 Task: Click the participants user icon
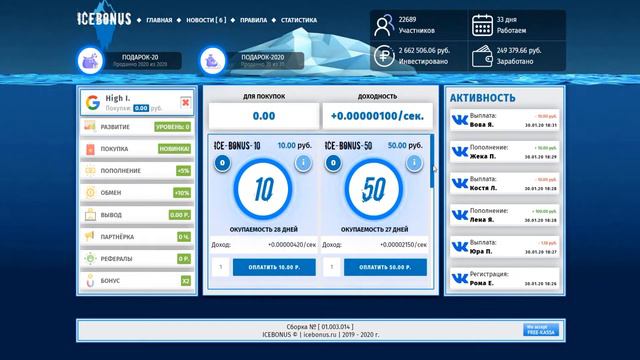tap(384, 25)
